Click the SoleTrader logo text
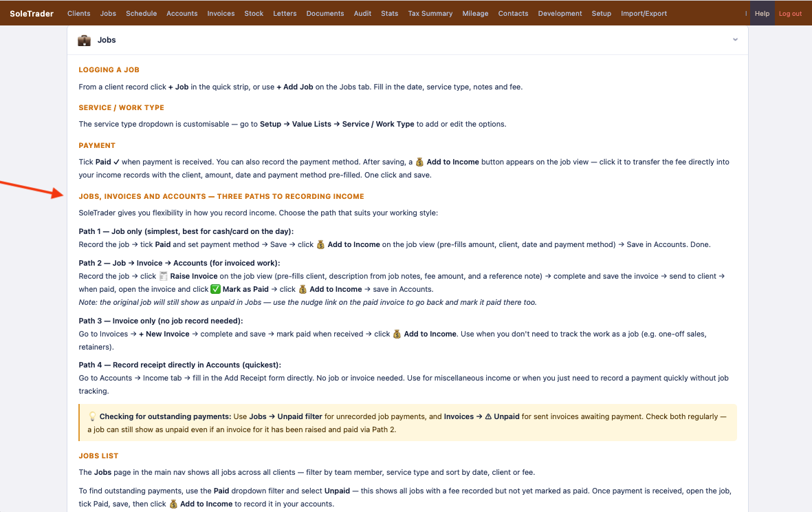 click(32, 14)
